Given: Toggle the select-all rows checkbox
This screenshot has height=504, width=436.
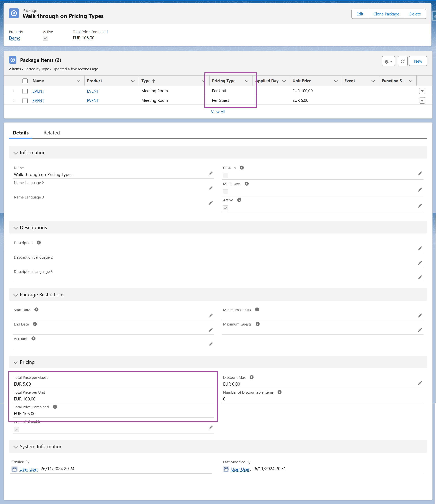Looking at the screenshot, I should [x=25, y=81].
